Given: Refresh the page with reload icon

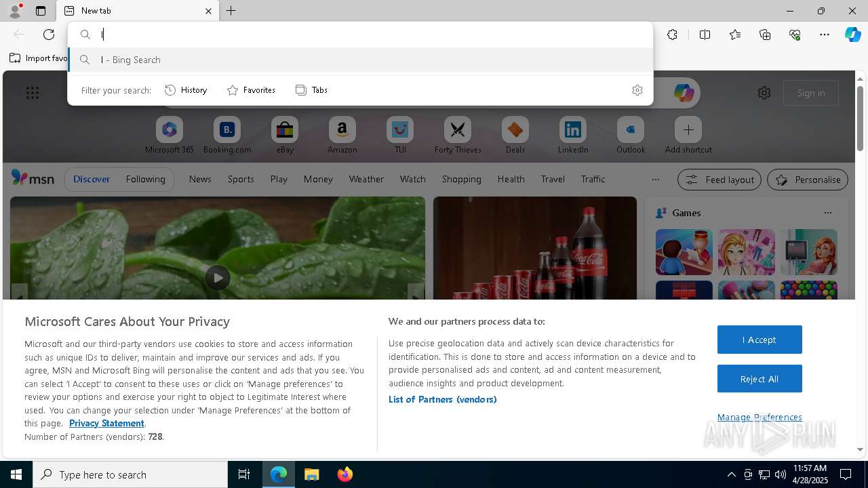Looking at the screenshot, I should 49,35.
